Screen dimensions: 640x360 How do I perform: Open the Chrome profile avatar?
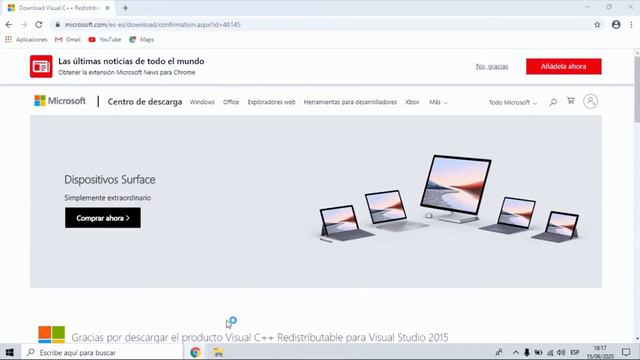pyautogui.click(x=616, y=24)
